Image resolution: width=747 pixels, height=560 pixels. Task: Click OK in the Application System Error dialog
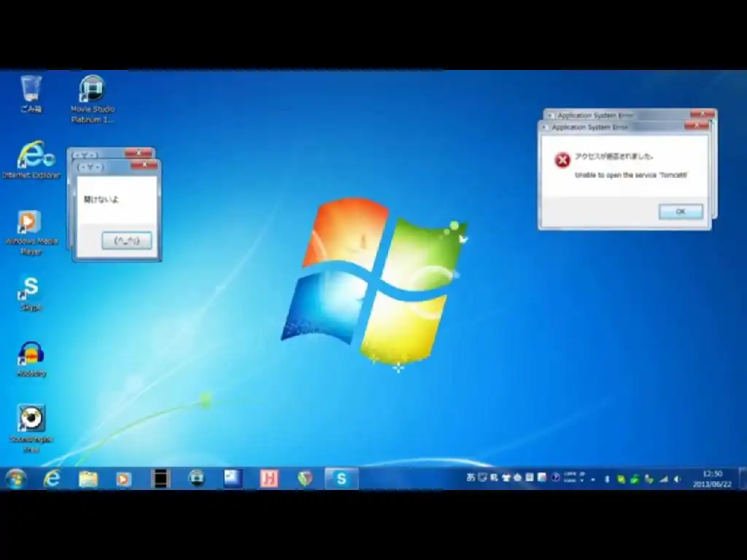[681, 211]
